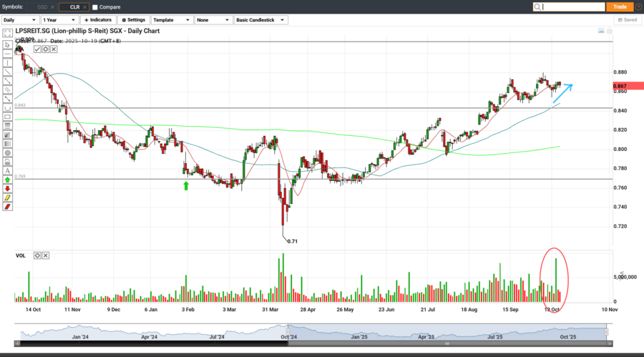The image size is (644, 357).
Task: Open the Daily interval dropdown
Action: [x=19, y=20]
